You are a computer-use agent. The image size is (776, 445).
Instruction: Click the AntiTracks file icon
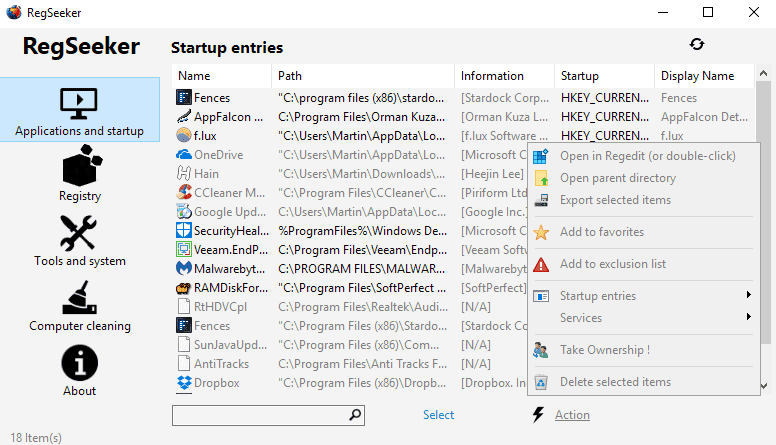coord(184,364)
